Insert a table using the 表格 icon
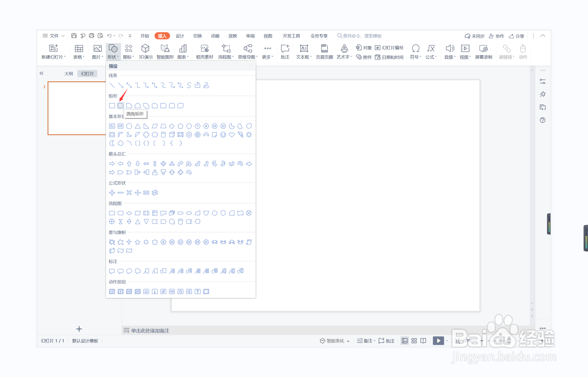Viewport: 588px width, 377px height. click(79, 51)
